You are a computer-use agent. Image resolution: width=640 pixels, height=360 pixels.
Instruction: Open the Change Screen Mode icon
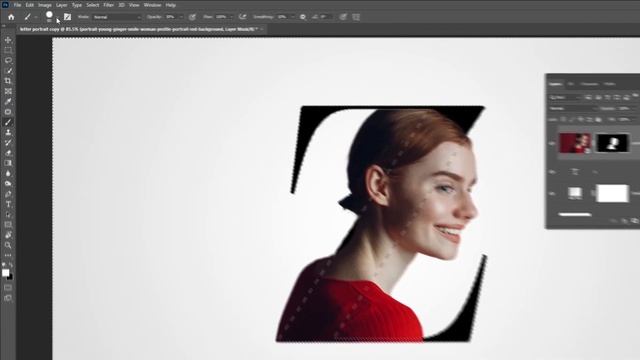point(8,298)
